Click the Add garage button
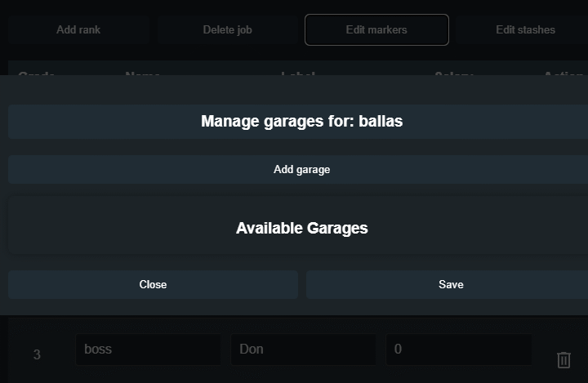588x383 pixels. pyautogui.click(x=301, y=170)
